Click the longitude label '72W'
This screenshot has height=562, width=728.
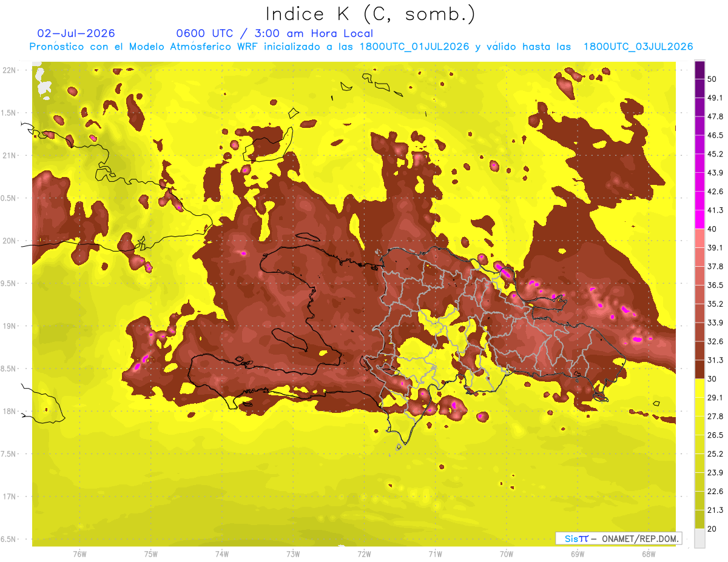(364, 554)
